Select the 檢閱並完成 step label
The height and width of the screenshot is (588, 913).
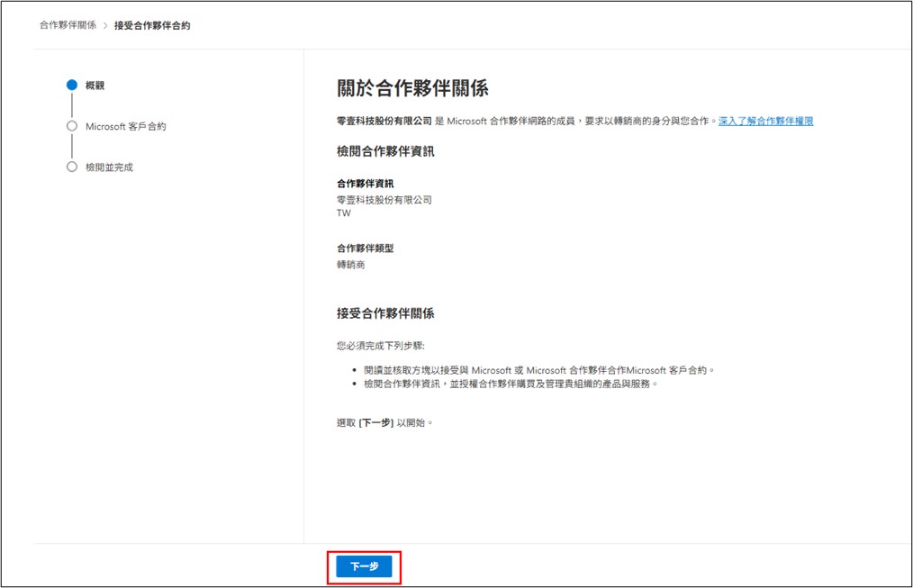tap(112, 167)
